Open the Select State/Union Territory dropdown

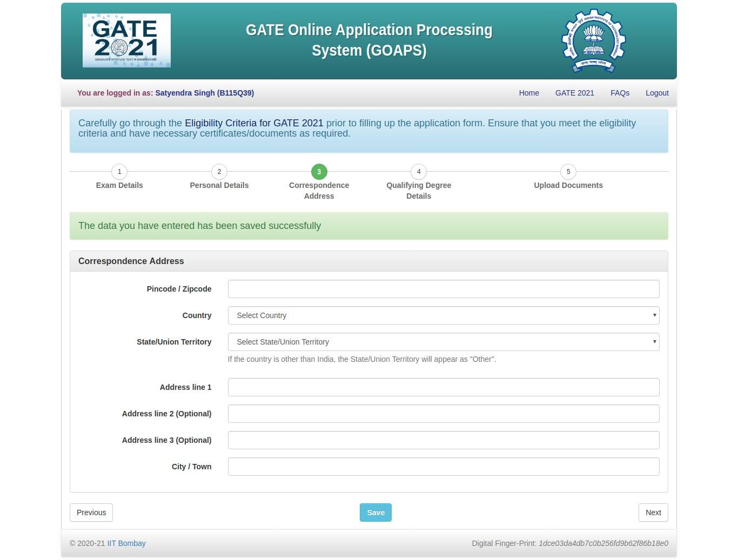[x=444, y=342]
